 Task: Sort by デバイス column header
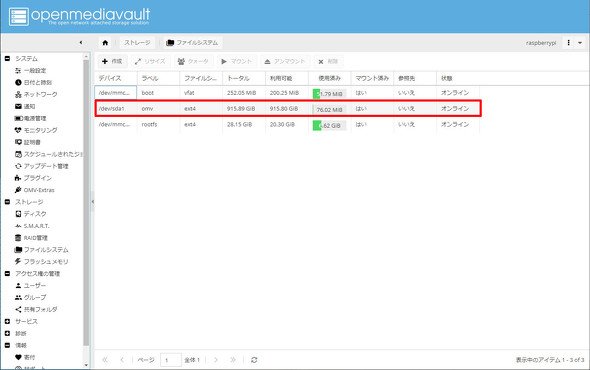point(116,78)
